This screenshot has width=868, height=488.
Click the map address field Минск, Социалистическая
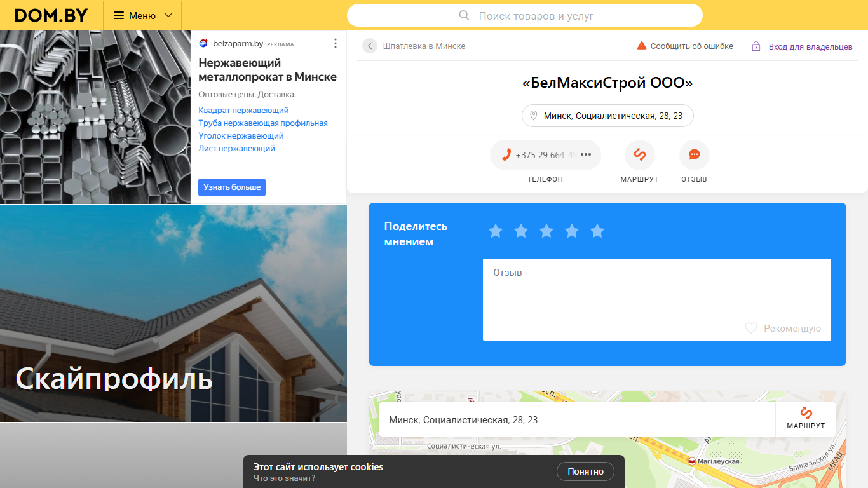point(577,419)
